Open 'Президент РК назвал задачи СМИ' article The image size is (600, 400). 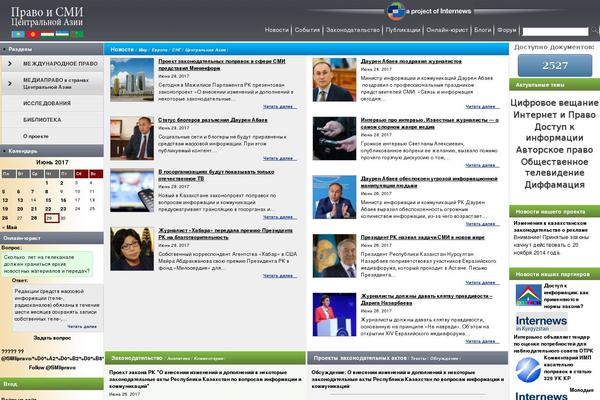coord(422,237)
